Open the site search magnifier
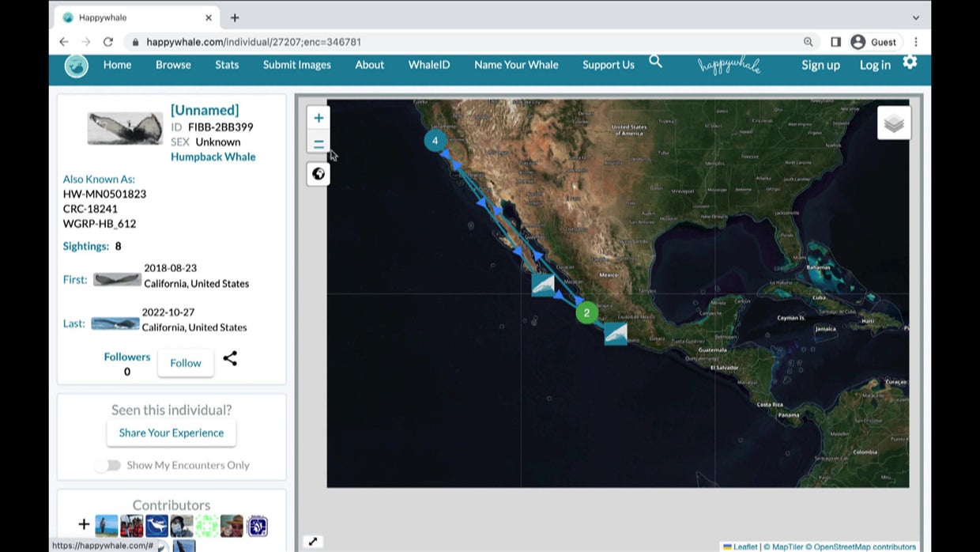Viewport: 980px width, 552px height. click(x=655, y=62)
